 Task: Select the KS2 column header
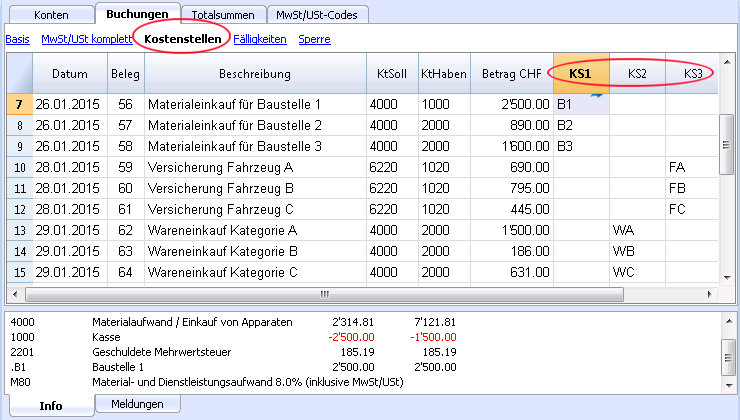tap(637, 74)
